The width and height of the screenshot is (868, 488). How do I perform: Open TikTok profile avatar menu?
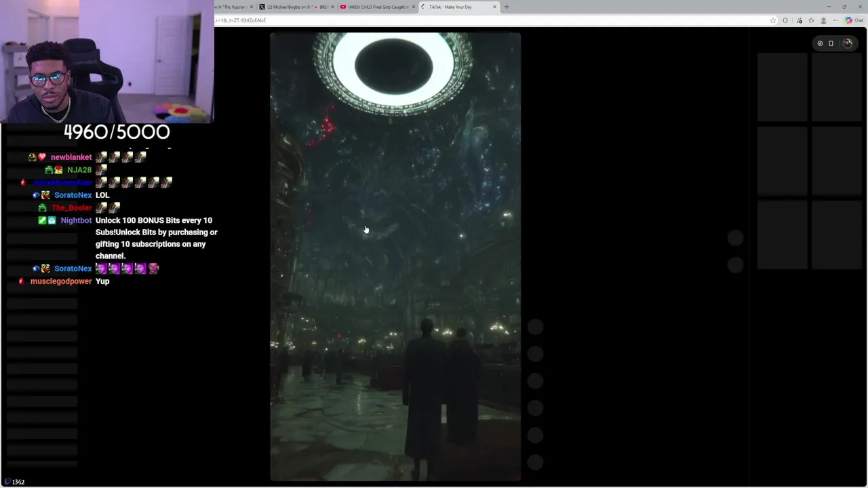tap(847, 43)
